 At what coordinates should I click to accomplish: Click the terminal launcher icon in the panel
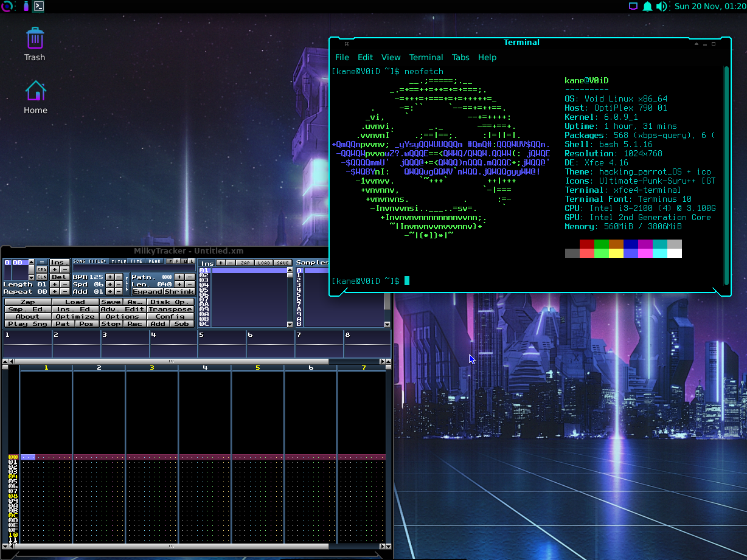click(39, 7)
